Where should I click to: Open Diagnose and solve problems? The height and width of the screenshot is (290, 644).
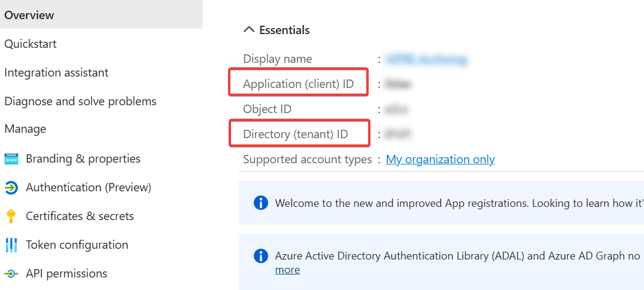point(80,101)
